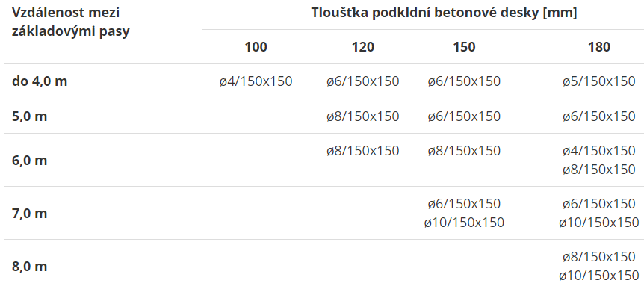
Task: Click the ø4/150x150 cell under column 100
Action: click(256, 81)
